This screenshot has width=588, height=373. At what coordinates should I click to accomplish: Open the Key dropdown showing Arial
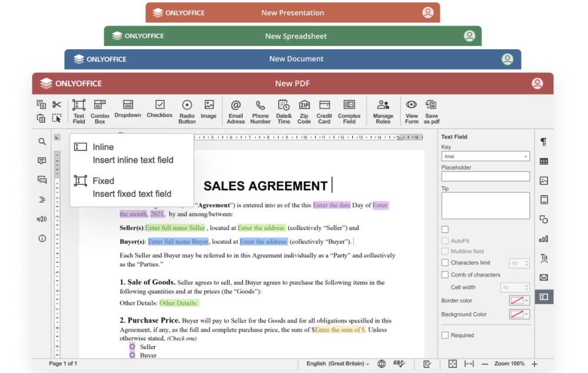[x=485, y=156]
